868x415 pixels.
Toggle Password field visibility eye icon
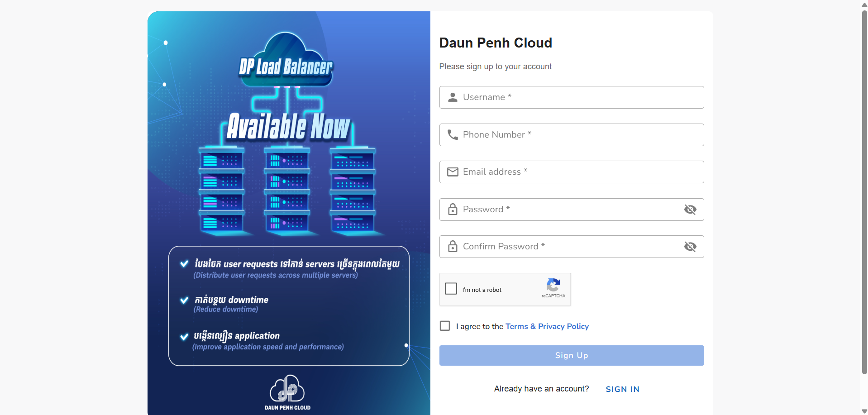click(690, 209)
